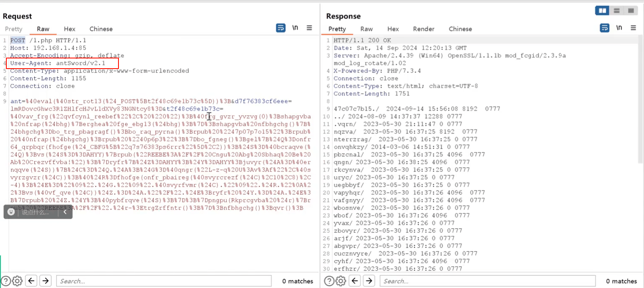
Task: Open search settings gear in Request panel
Action: tap(17, 281)
